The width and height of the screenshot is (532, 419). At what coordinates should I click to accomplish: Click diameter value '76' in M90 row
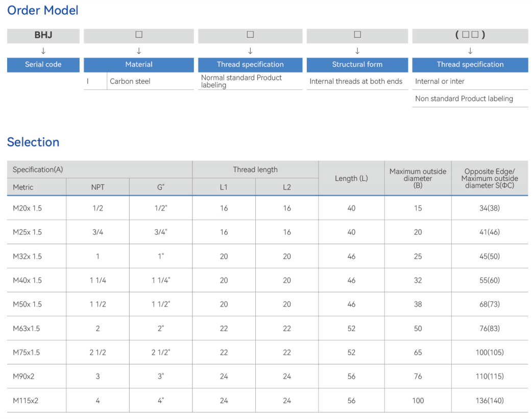pyautogui.click(x=418, y=376)
